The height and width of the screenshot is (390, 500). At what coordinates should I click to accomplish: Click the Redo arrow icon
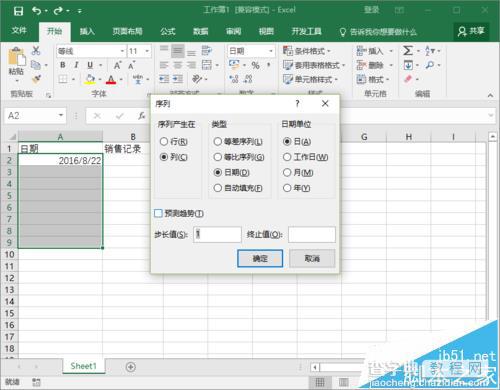[58, 11]
